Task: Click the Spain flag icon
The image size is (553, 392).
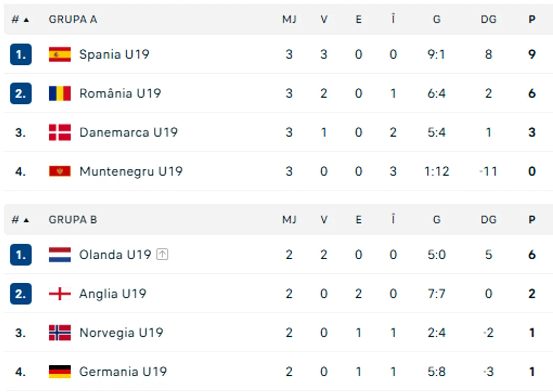Action: [x=60, y=54]
